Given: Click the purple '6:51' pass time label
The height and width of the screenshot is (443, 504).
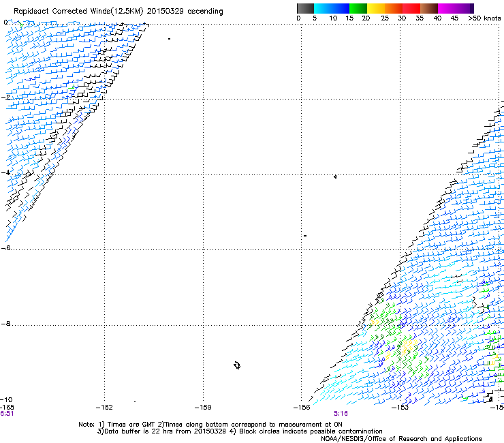Looking at the screenshot, I should (x=7, y=414).
